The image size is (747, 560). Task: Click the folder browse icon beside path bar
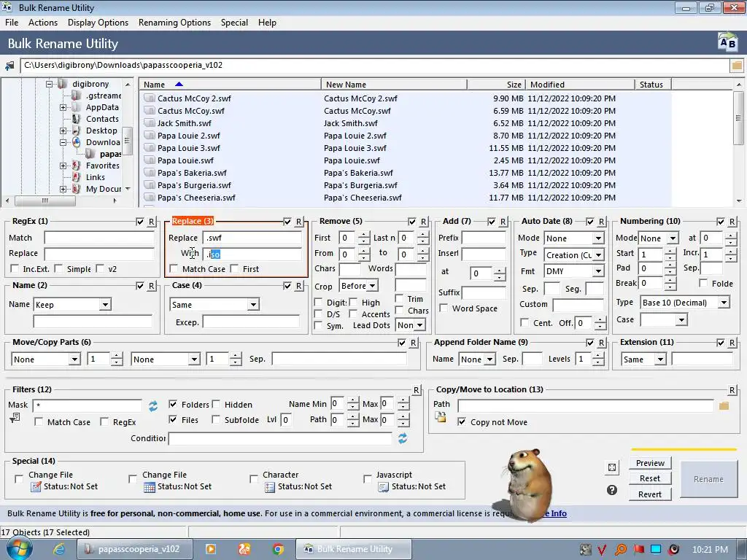(x=737, y=65)
